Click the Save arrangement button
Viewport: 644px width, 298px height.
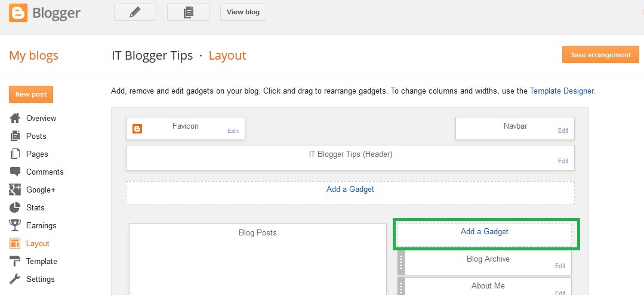[600, 54]
